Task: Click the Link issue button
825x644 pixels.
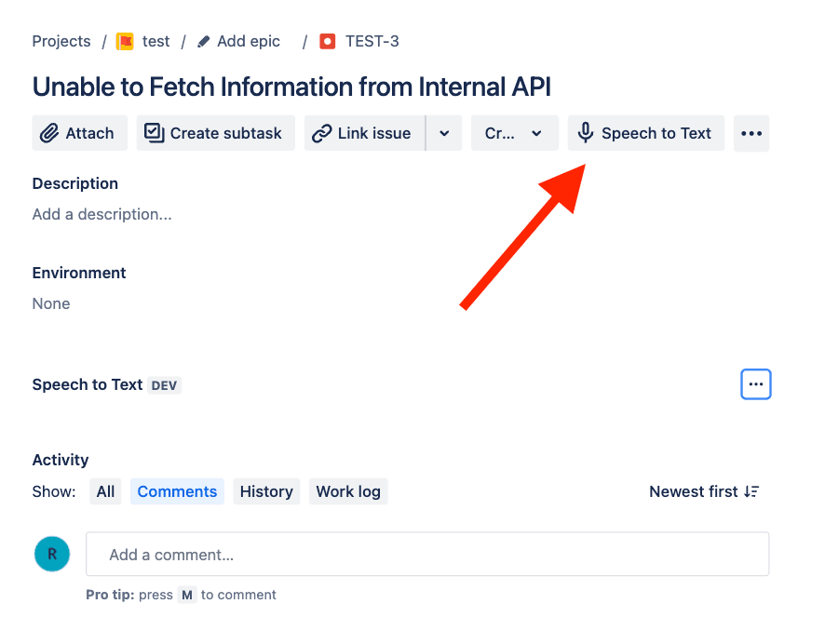Action: tap(365, 133)
